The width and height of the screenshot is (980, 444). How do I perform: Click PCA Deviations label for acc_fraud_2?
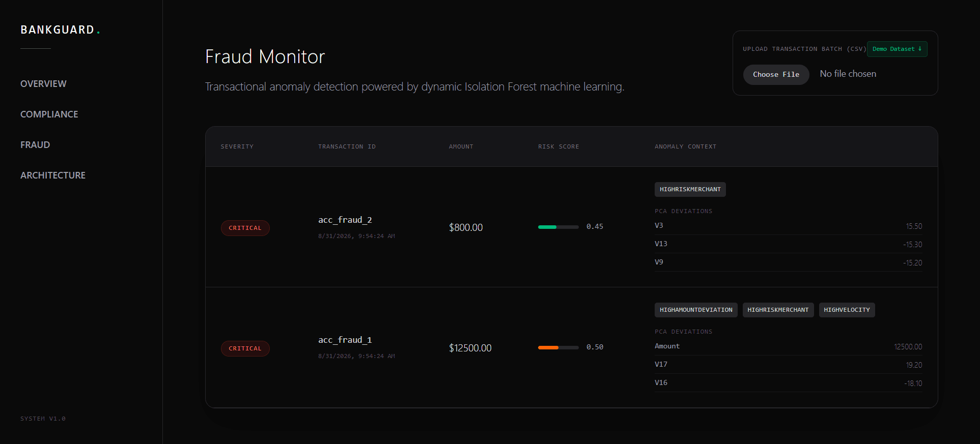pos(683,211)
